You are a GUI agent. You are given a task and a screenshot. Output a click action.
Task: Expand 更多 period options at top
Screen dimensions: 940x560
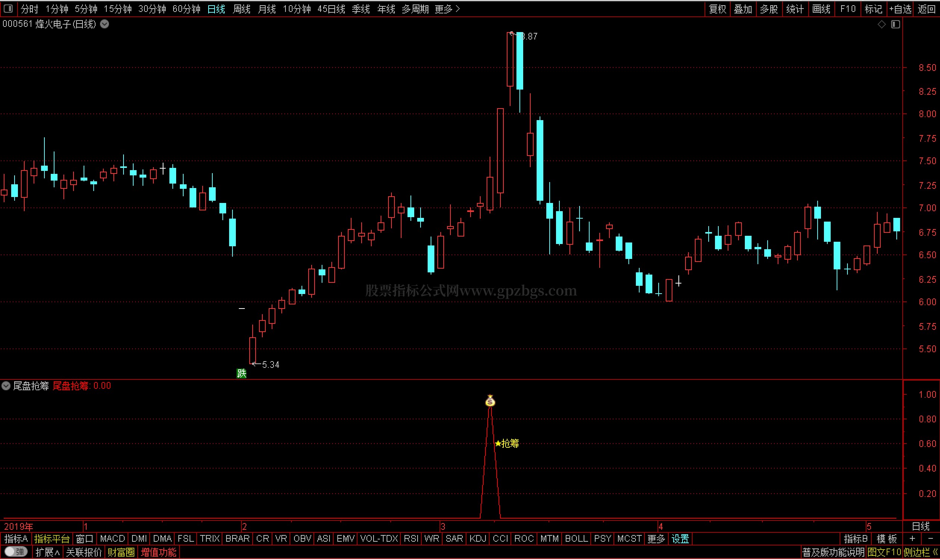pyautogui.click(x=447, y=9)
